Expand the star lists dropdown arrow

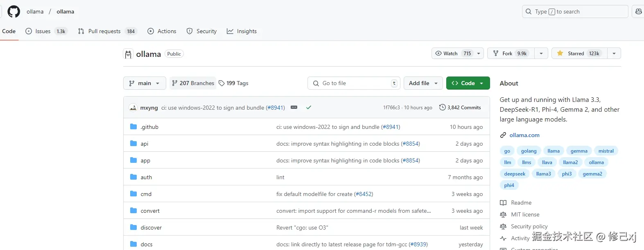pos(614,54)
